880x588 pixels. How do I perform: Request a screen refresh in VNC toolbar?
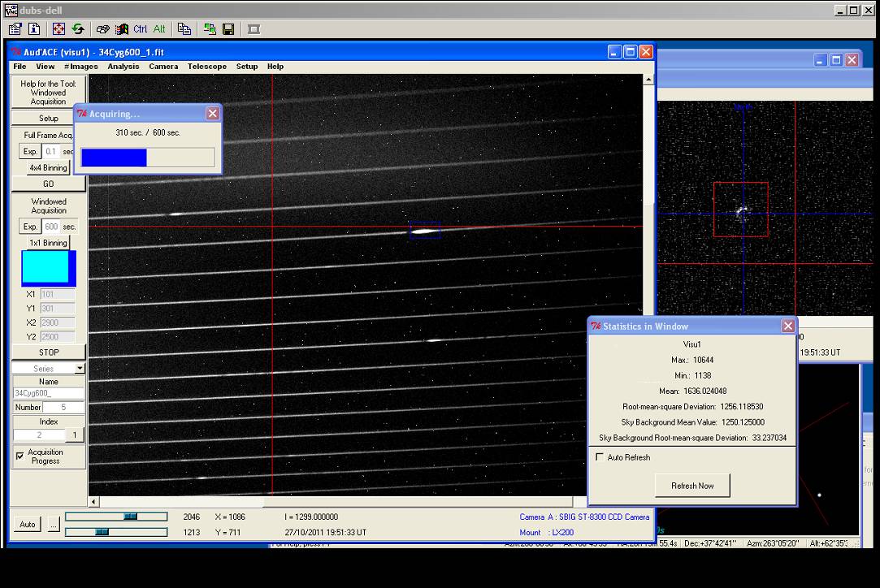[78, 29]
